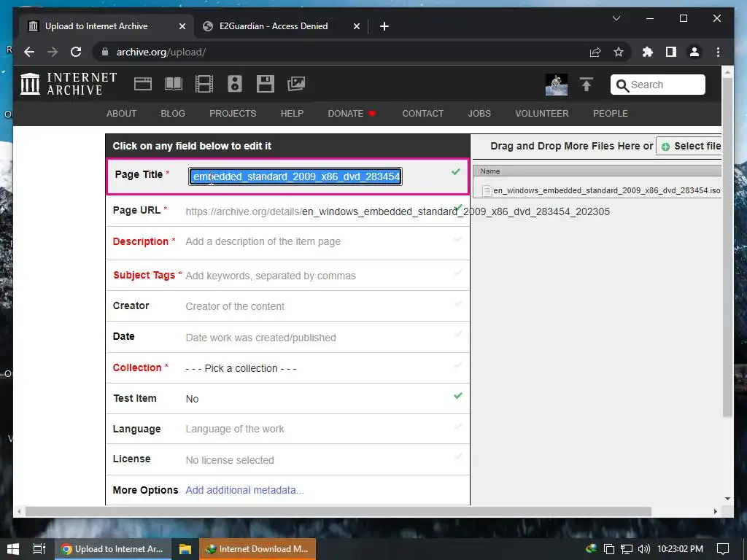Click the Description field placeholder

click(263, 241)
